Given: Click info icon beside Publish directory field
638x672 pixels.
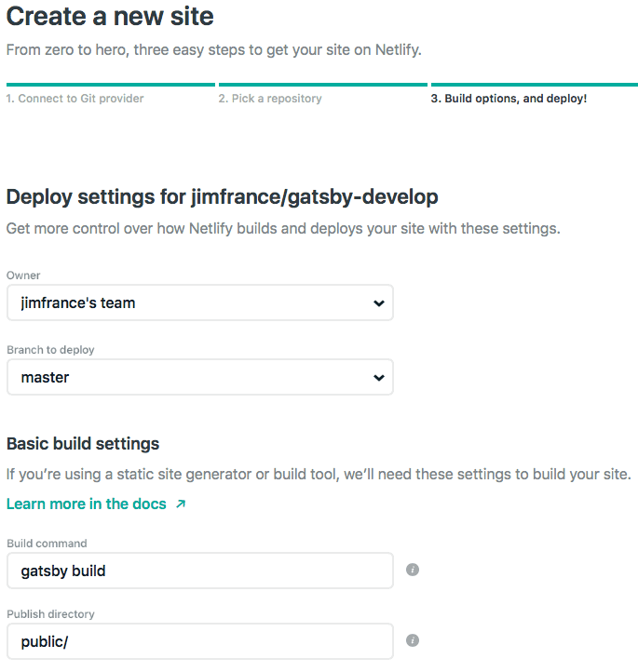Looking at the screenshot, I should 412,640.
